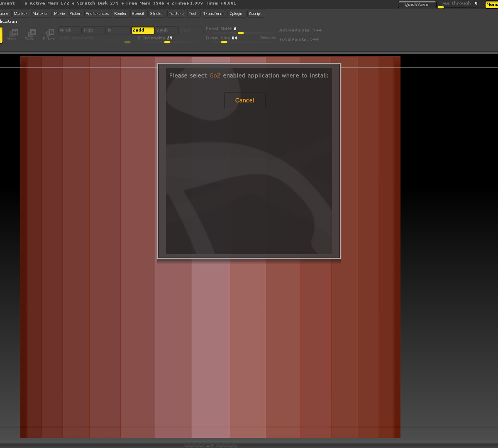Toggle the Rgb mode button

click(x=94, y=30)
